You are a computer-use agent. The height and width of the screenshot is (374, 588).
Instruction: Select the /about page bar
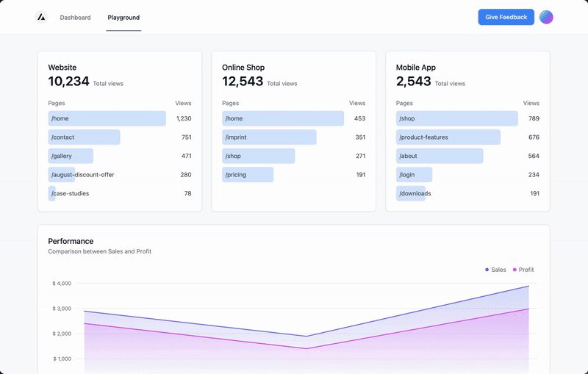tap(440, 156)
